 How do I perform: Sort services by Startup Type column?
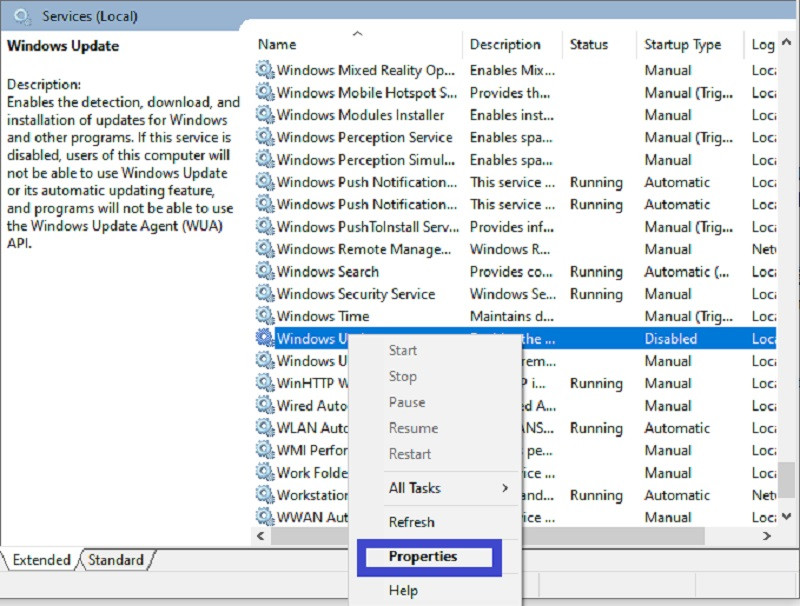pos(682,44)
